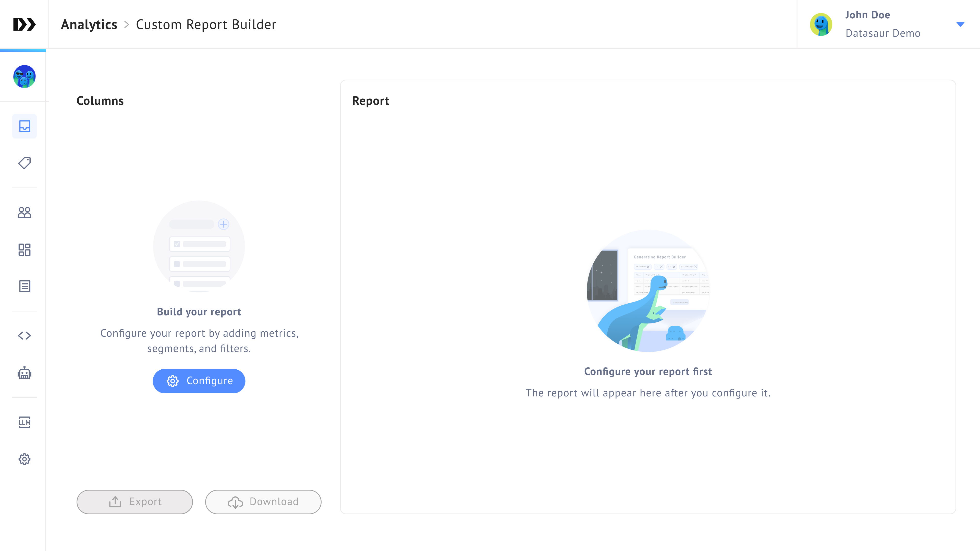This screenshot has width=980, height=551.
Task: Open the document list sidebar icon
Action: coord(24,286)
